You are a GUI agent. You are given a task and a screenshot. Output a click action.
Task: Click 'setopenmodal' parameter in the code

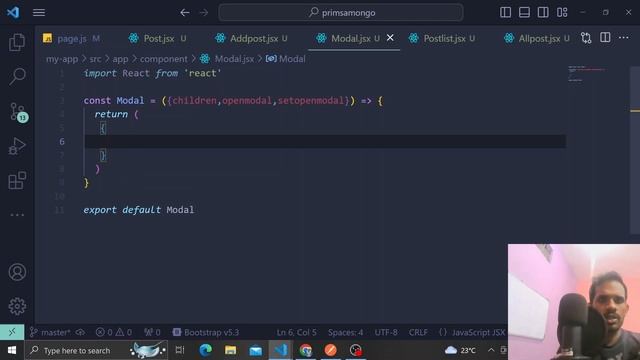coord(311,100)
